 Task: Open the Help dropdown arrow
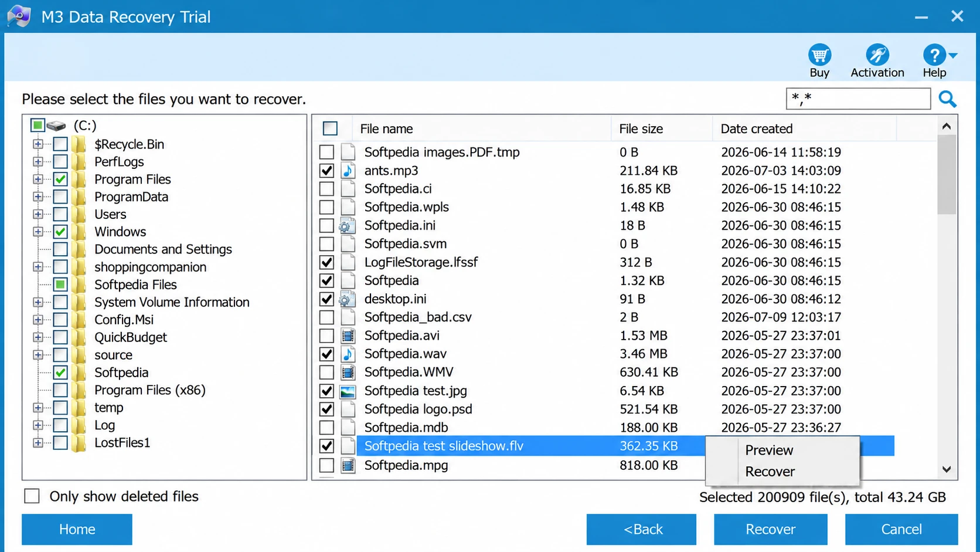tap(953, 56)
